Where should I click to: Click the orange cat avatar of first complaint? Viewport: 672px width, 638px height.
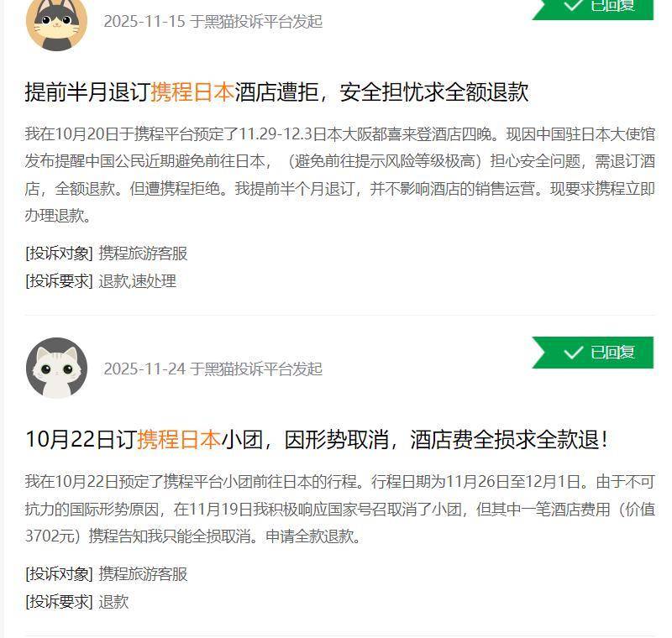(56, 24)
